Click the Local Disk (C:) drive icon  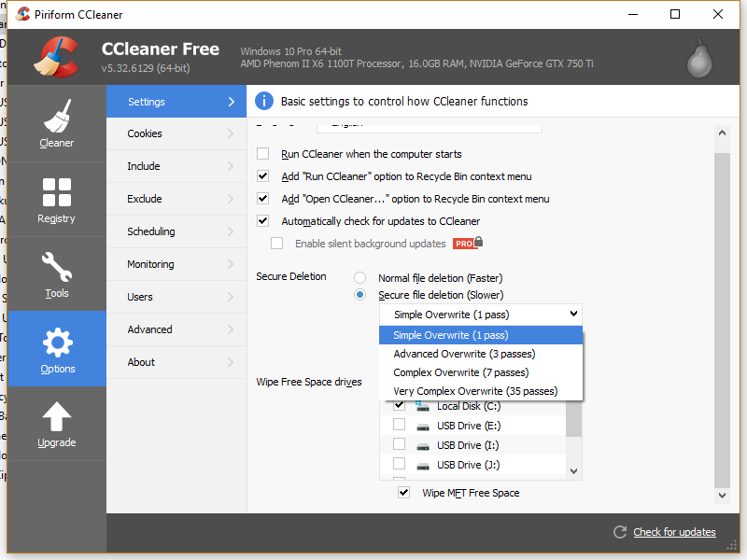tap(422, 406)
